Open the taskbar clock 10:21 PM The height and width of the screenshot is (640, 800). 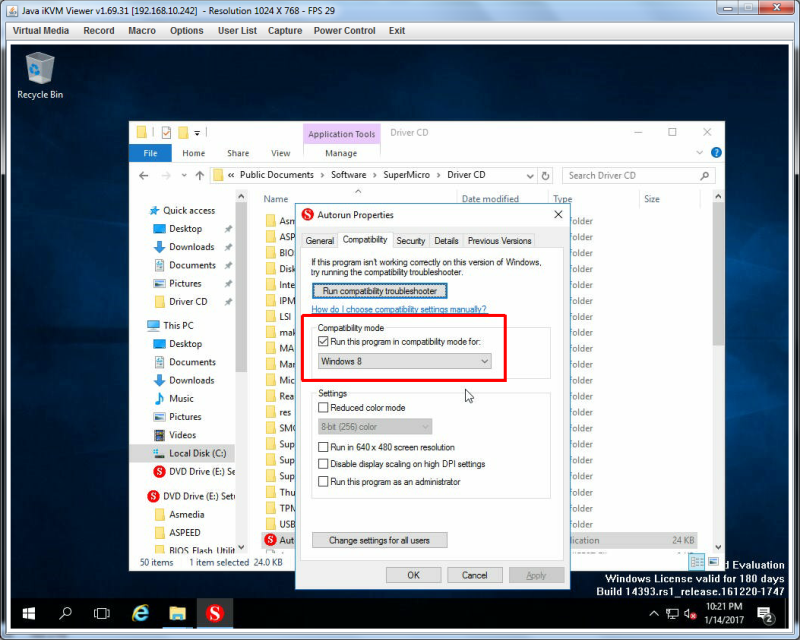tap(723, 613)
